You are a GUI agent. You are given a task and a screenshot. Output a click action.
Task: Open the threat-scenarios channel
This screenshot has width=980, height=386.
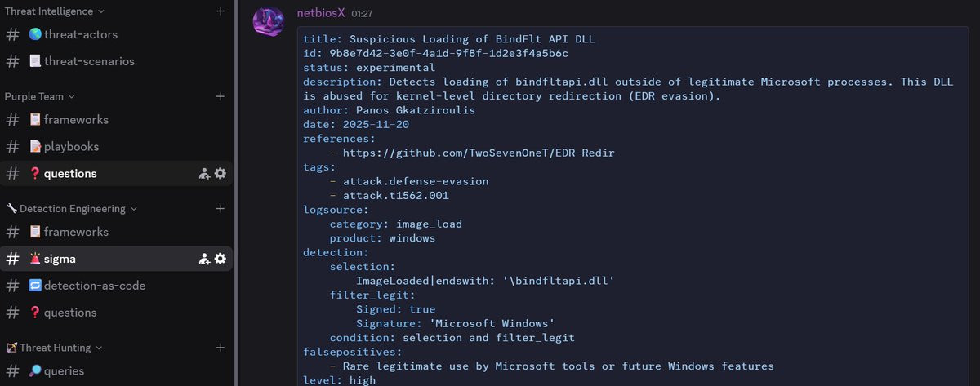(x=89, y=61)
